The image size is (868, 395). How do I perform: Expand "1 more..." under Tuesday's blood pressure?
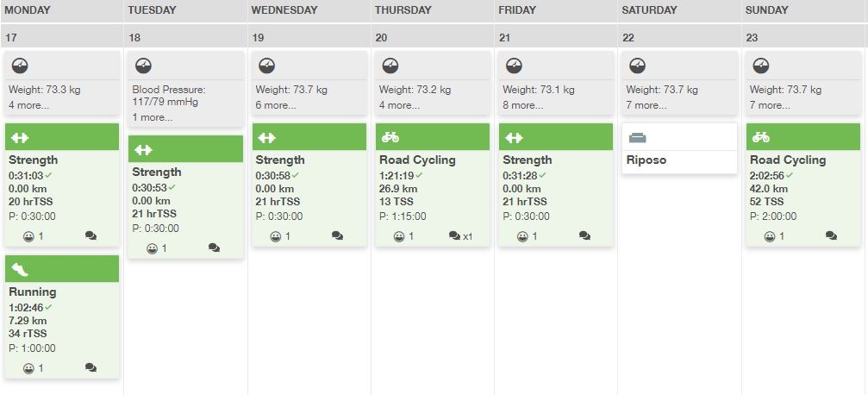(153, 117)
